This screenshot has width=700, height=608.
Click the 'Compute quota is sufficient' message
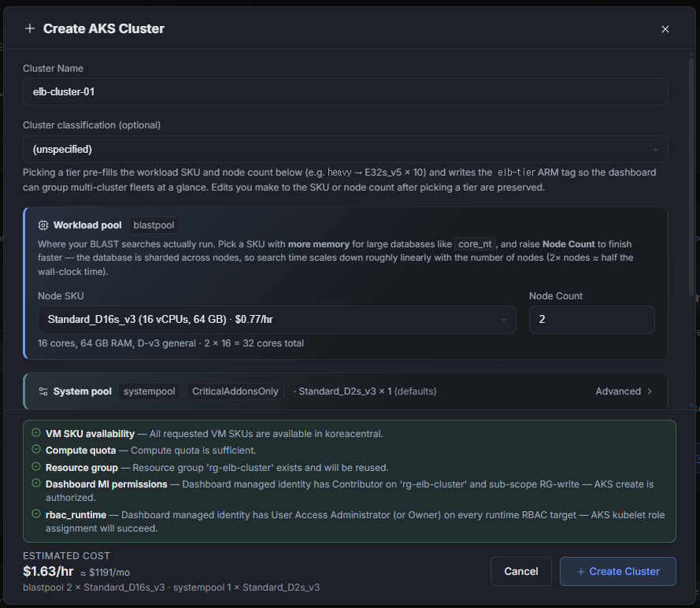click(x=193, y=450)
